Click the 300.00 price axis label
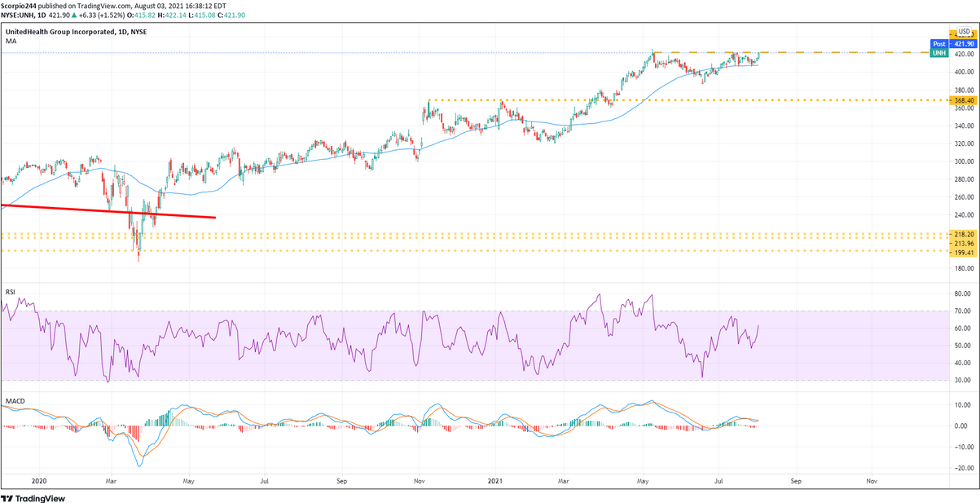This screenshot has height=503, width=980. (x=965, y=161)
